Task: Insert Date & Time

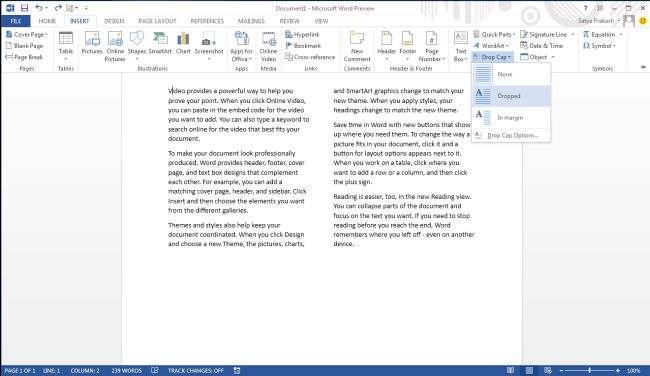Action: point(541,46)
